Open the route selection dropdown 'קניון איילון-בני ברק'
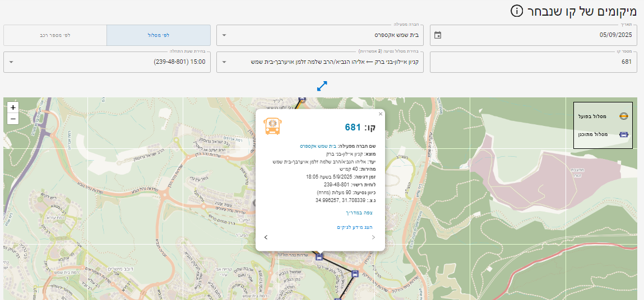The image size is (644, 300). pos(321,62)
